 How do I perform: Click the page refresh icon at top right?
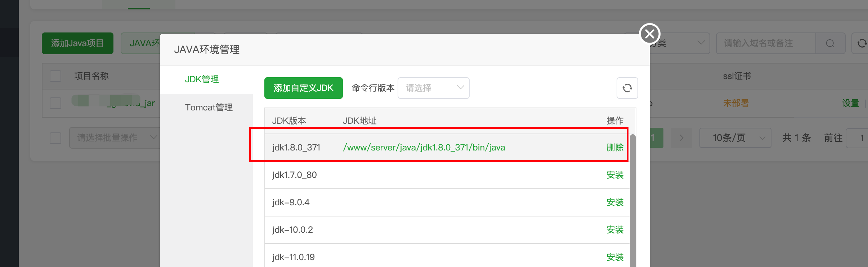pyautogui.click(x=862, y=44)
